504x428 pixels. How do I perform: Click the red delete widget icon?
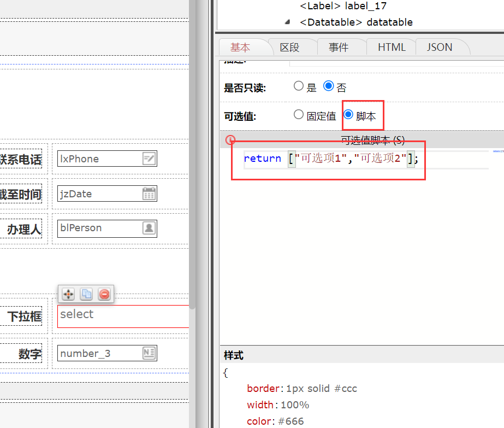pos(104,294)
